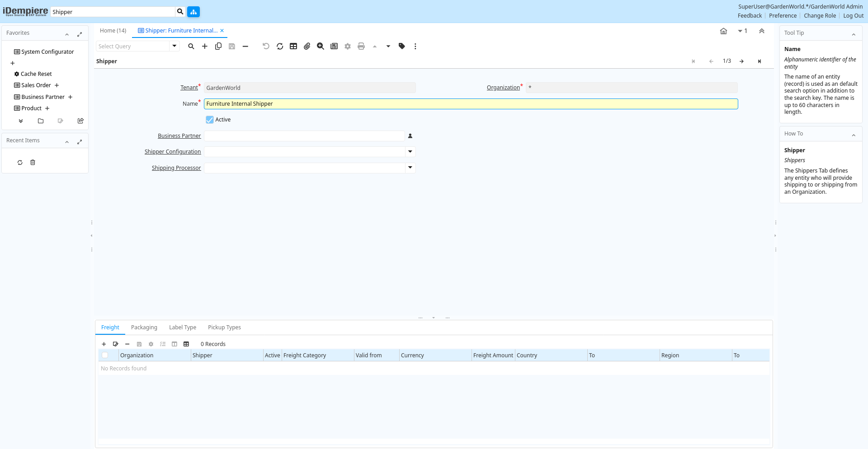
Task: Click the Change Role link
Action: [820, 16]
